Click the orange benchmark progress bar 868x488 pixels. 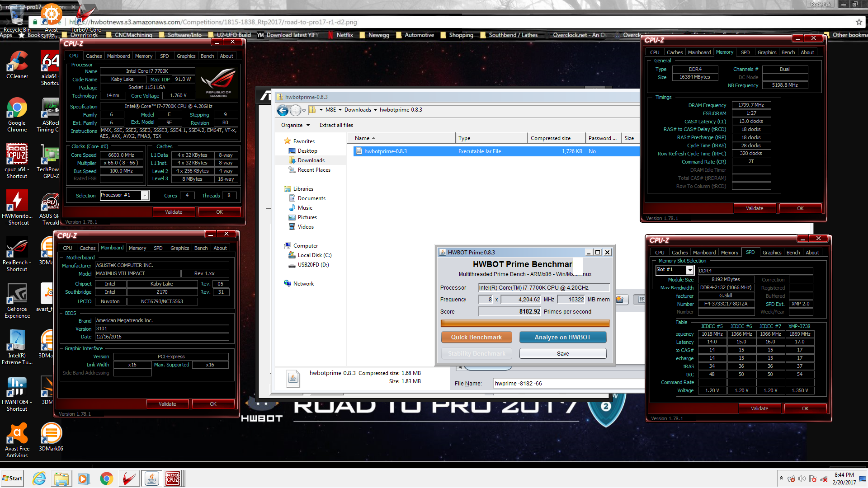(525, 323)
